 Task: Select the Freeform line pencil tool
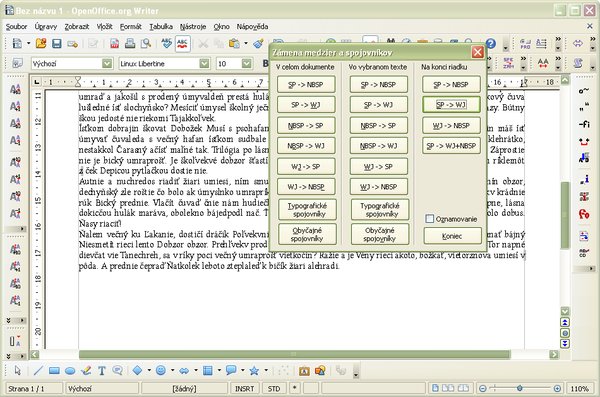pyautogui.click(x=86, y=370)
